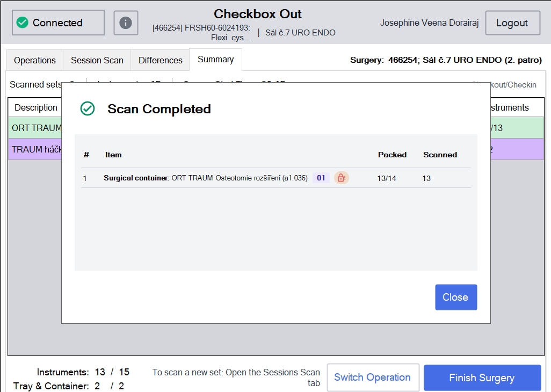Click the Description column header in background table
The height and width of the screenshot is (392, 551).
pyautogui.click(x=36, y=107)
